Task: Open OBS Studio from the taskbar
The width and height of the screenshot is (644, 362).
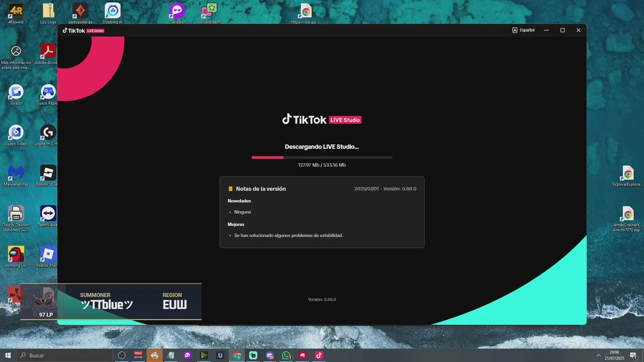Action: pyautogui.click(x=122, y=355)
